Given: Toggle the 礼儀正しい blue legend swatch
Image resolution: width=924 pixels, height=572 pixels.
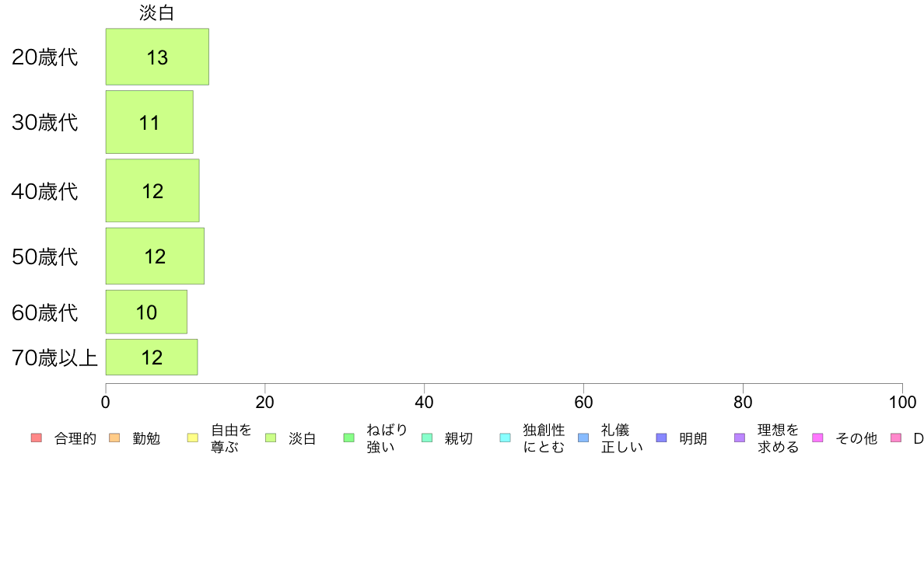Looking at the screenshot, I should 583,438.
